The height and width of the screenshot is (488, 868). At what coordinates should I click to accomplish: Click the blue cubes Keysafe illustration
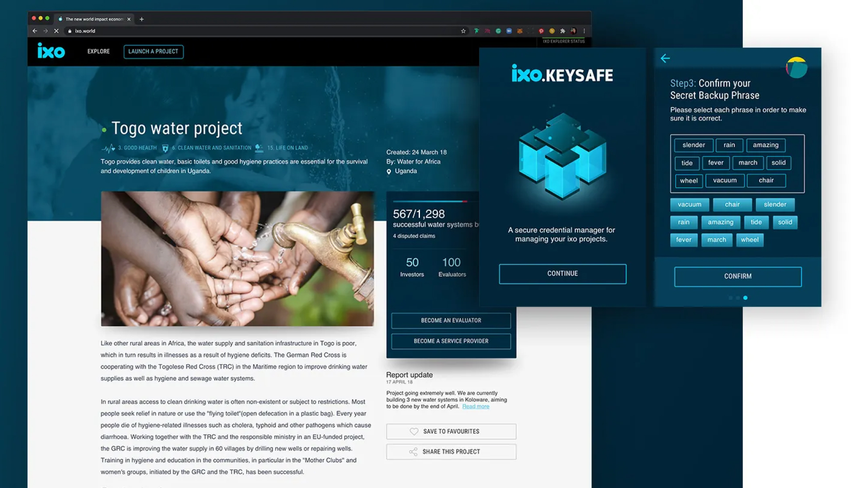[x=563, y=156]
